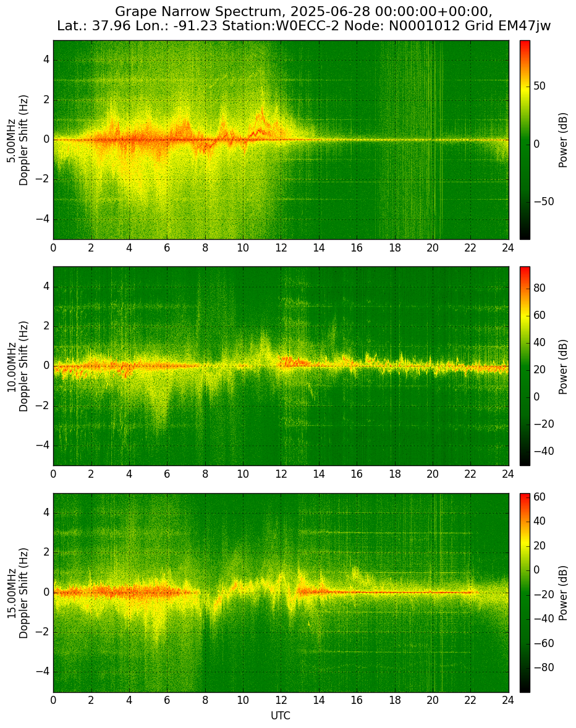Click the 50 dB label on top colorbar

click(x=540, y=87)
